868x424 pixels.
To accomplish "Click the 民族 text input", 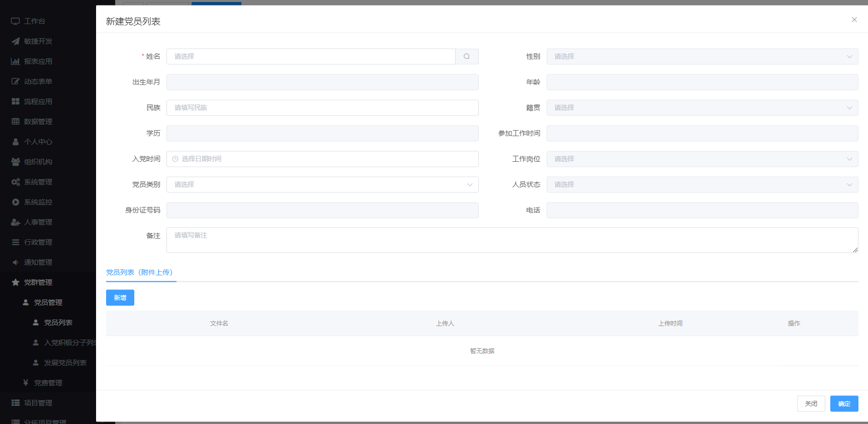I will pos(322,108).
